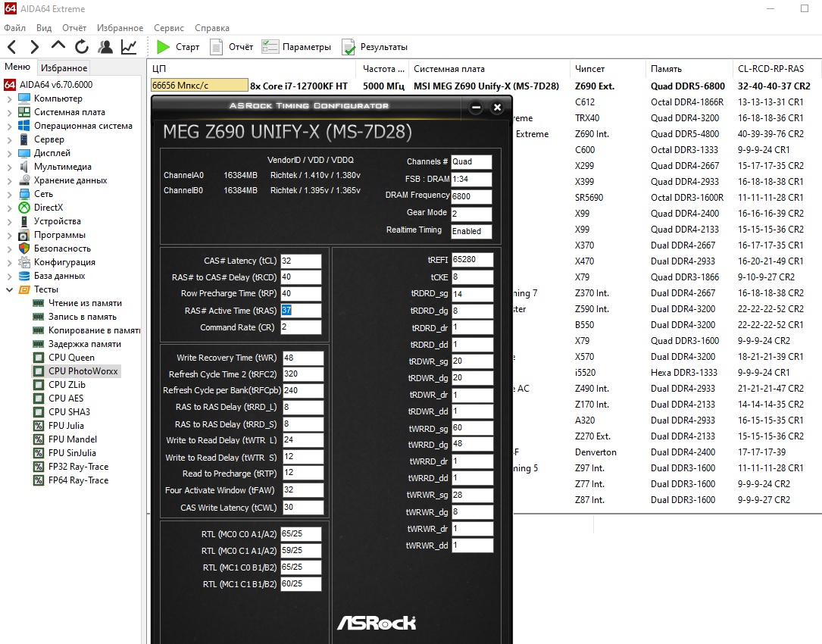Expand the Сеть tree node

pyautogui.click(x=9, y=194)
